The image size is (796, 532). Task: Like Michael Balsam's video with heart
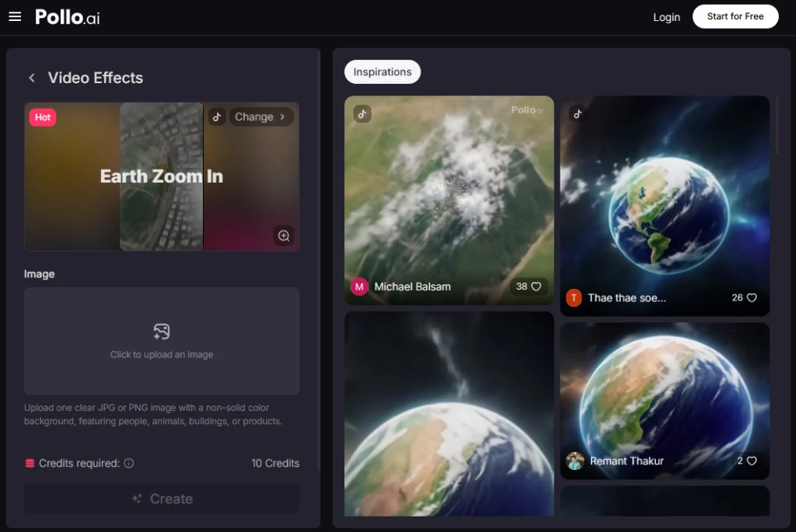[536, 287]
